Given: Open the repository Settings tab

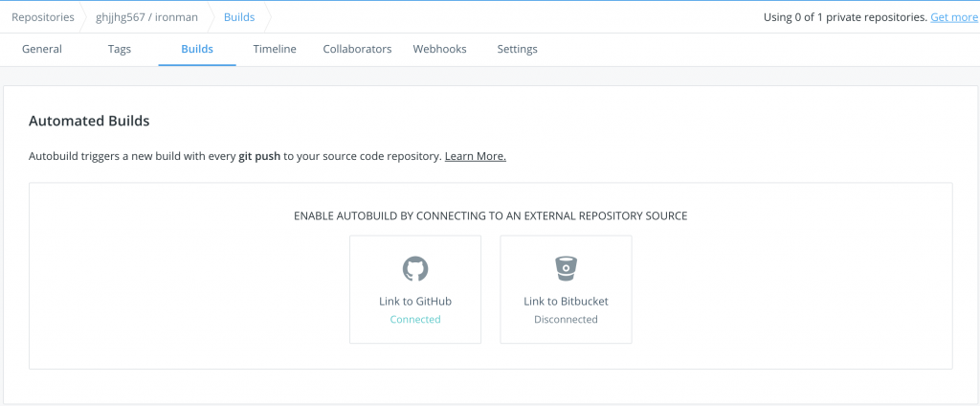Looking at the screenshot, I should pos(517,49).
